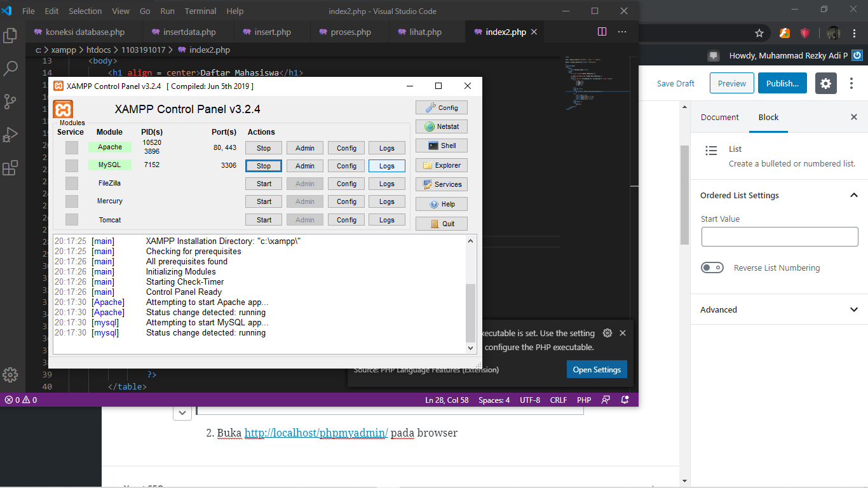Open the localhost/phpmyadmin link
Screen dimensions: 868x488
click(x=316, y=433)
